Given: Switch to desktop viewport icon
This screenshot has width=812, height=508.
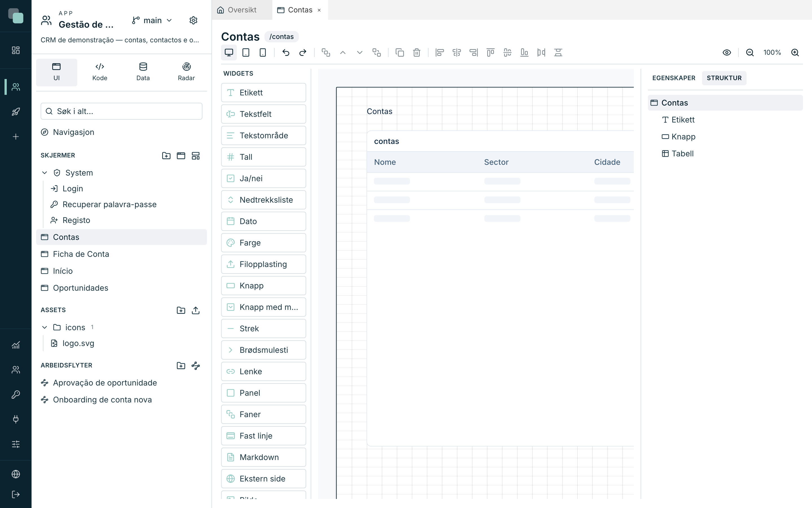Looking at the screenshot, I should pyautogui.click(x=229, y=52).
